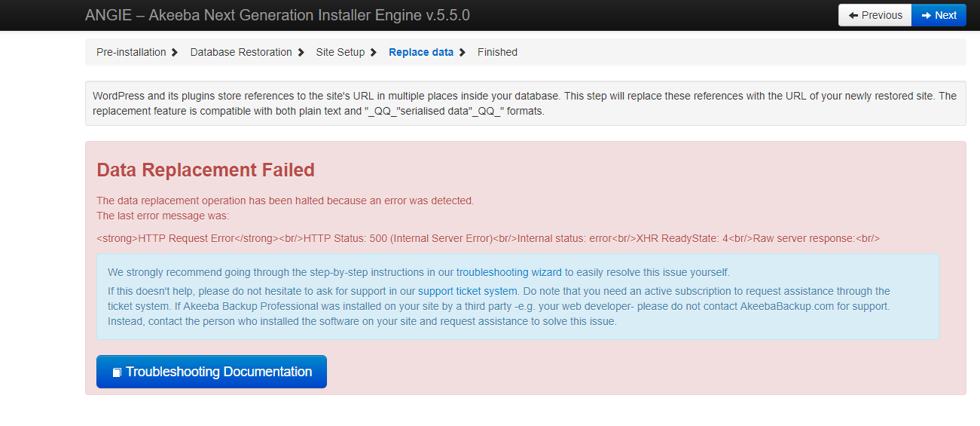Open the Troubleshooting Documentation button
The width and height of the screenshot is (980, 426).
tap(212, 372)
